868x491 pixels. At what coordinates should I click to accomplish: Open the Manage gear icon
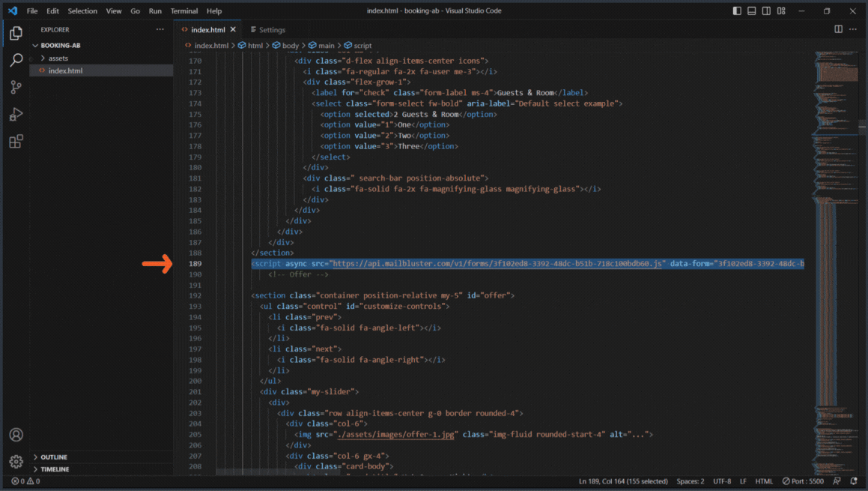16,463
